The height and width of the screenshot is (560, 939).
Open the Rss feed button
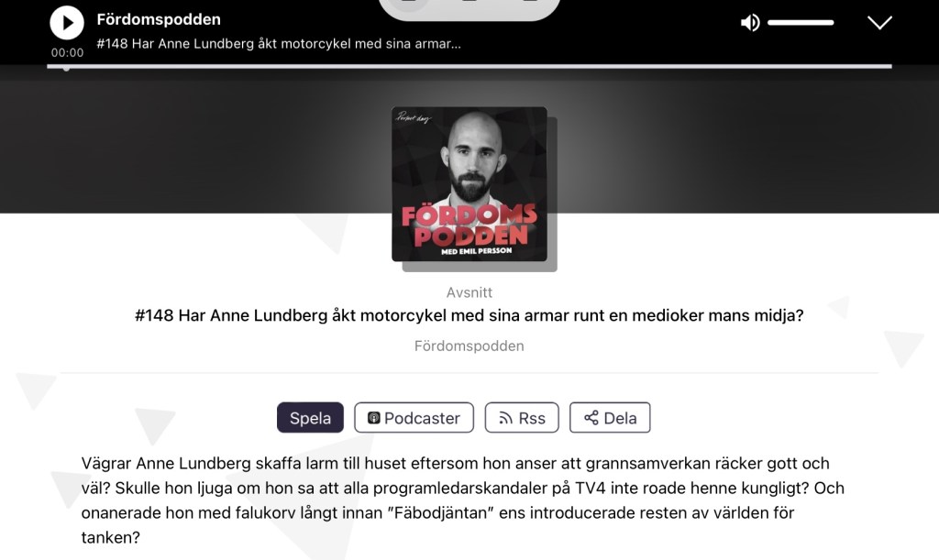coord(522,418)
